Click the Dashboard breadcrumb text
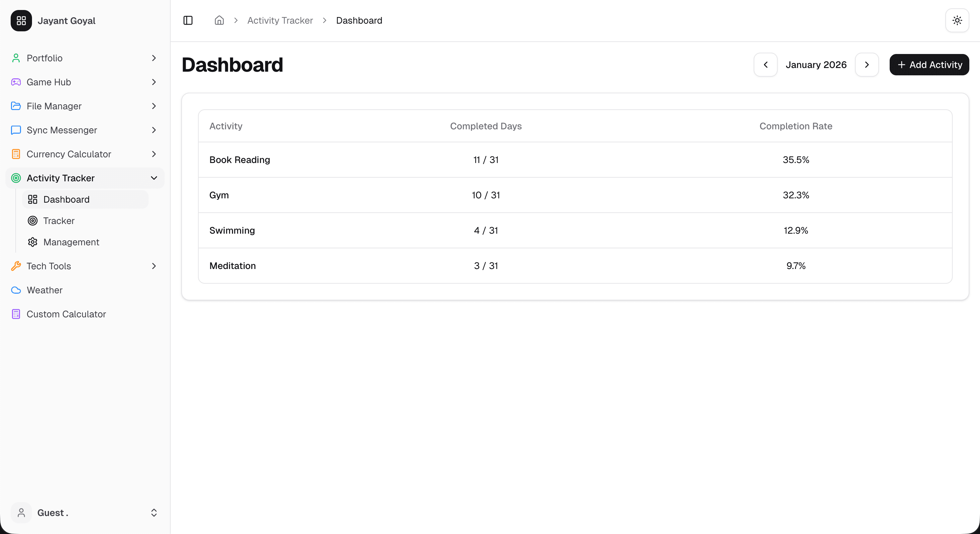The width and height of the screenshot is (980, 534). [x=359, y=21]
